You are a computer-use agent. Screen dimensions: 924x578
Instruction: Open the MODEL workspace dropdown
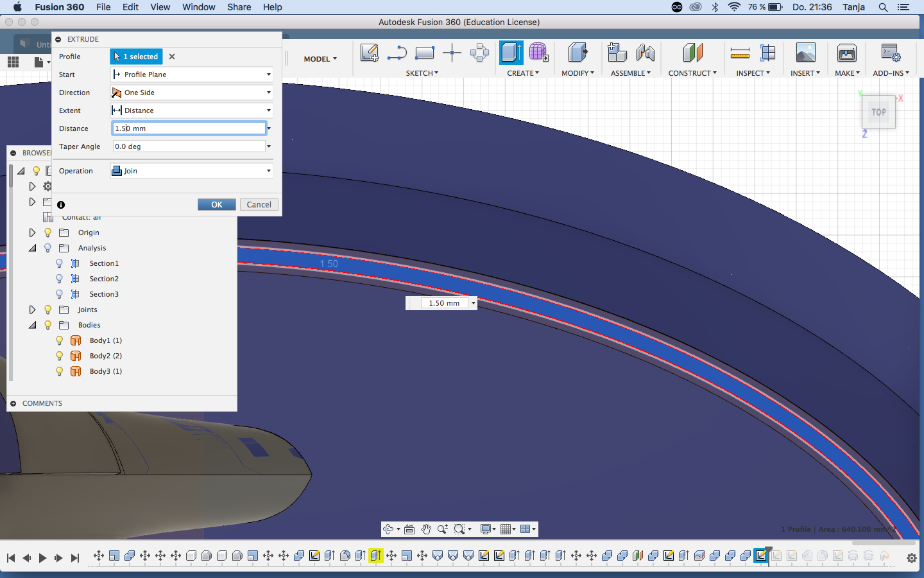320,58
